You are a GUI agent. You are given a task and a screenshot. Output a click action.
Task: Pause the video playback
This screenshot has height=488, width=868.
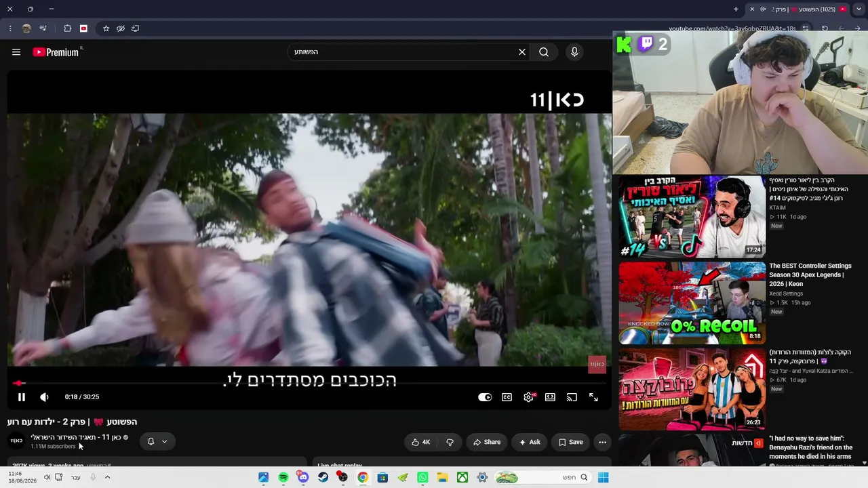21,397
